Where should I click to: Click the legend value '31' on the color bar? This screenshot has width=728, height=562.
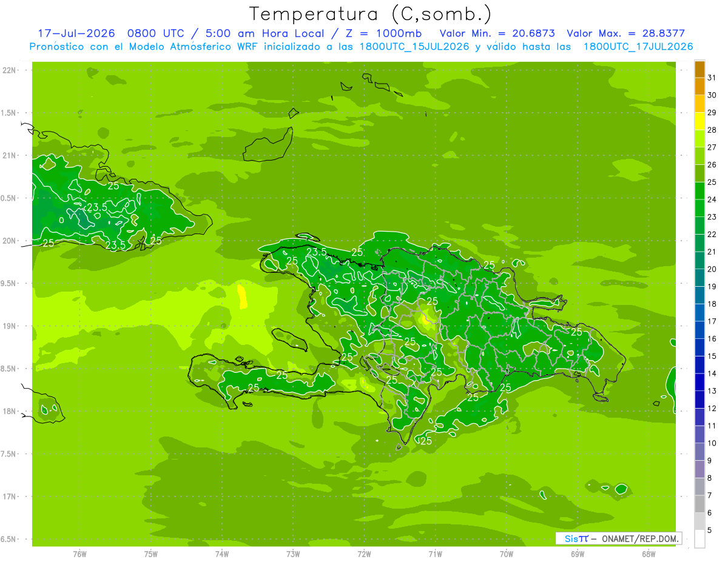click(712, 78)
